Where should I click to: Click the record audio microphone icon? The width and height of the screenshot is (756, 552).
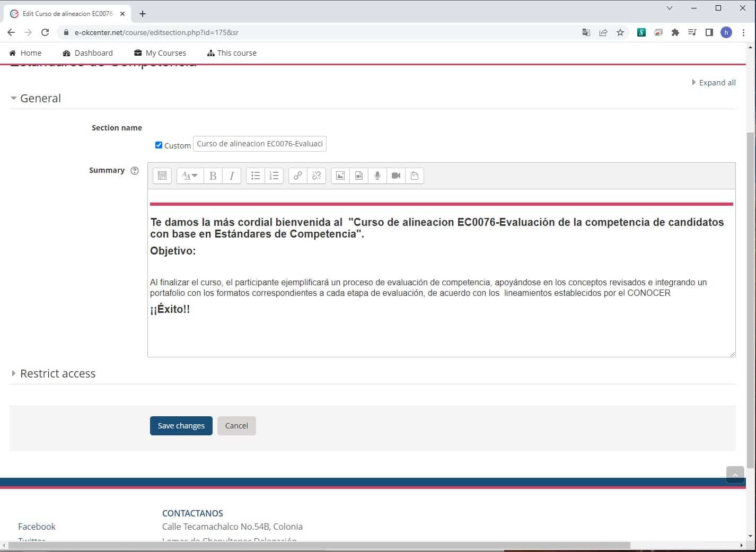(x=377, y=176)
